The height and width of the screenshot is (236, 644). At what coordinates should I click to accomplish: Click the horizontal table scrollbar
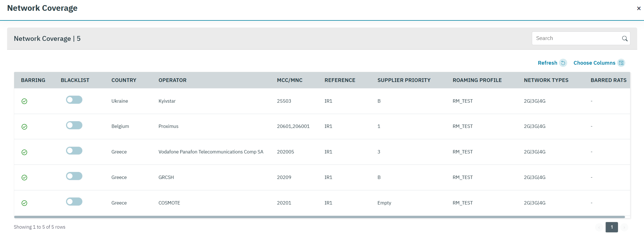pos(319,217)
